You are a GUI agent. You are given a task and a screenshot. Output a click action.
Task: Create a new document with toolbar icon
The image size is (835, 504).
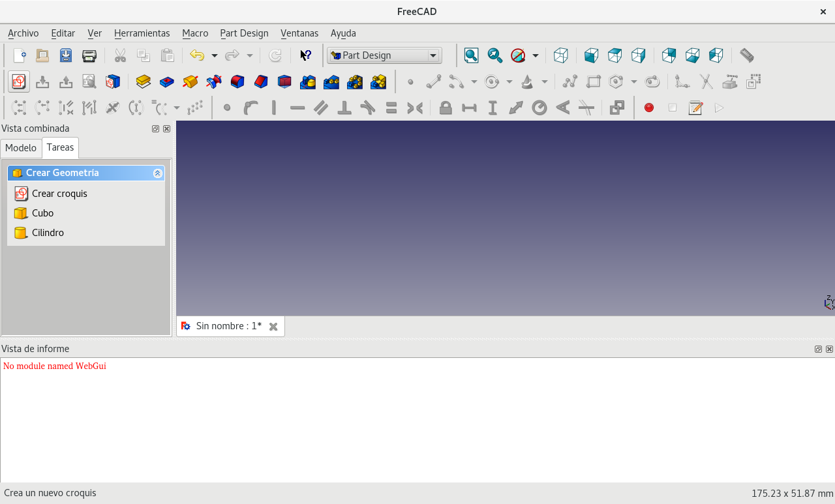click(x=20, y=55)
